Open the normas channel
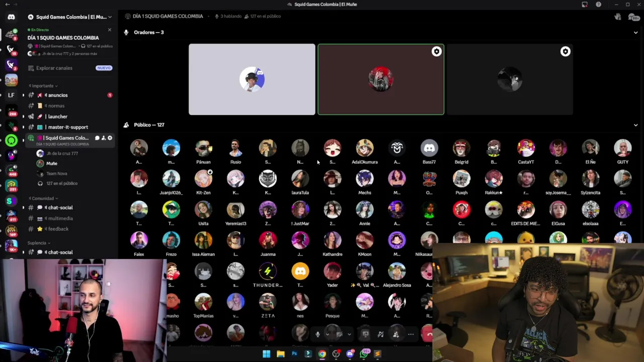644x362 pixels. (x=70, y=106)
